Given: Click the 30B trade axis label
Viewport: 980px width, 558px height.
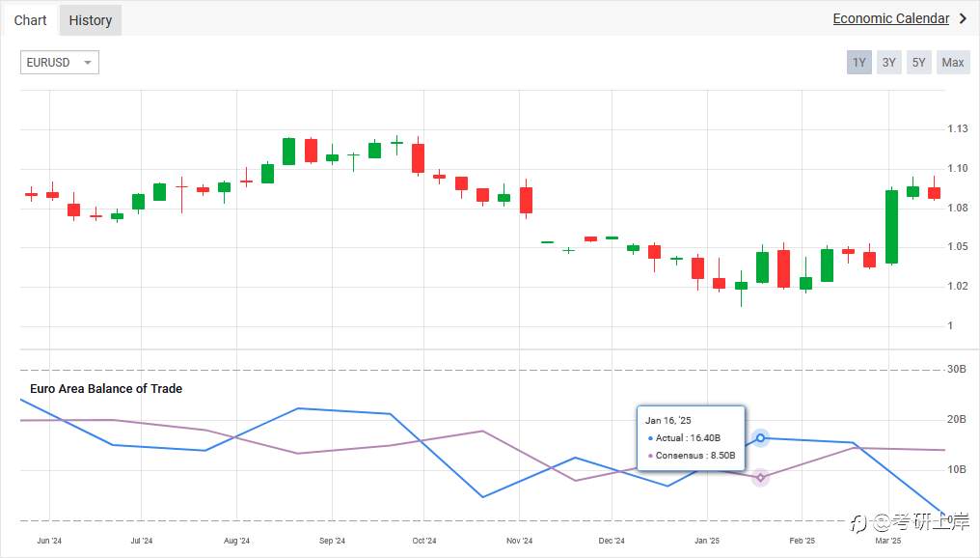Looking at the screenshot, I should click(956, 369).
